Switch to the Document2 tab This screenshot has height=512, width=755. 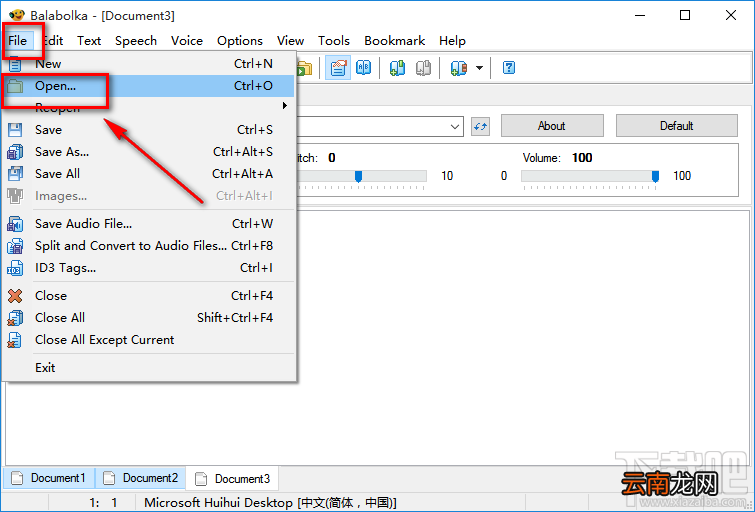[x=141, y=478]
